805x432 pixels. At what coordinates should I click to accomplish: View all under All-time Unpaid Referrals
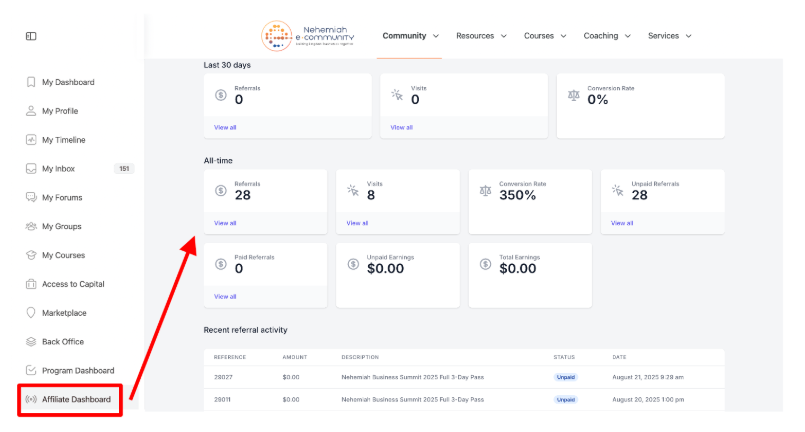622,223
